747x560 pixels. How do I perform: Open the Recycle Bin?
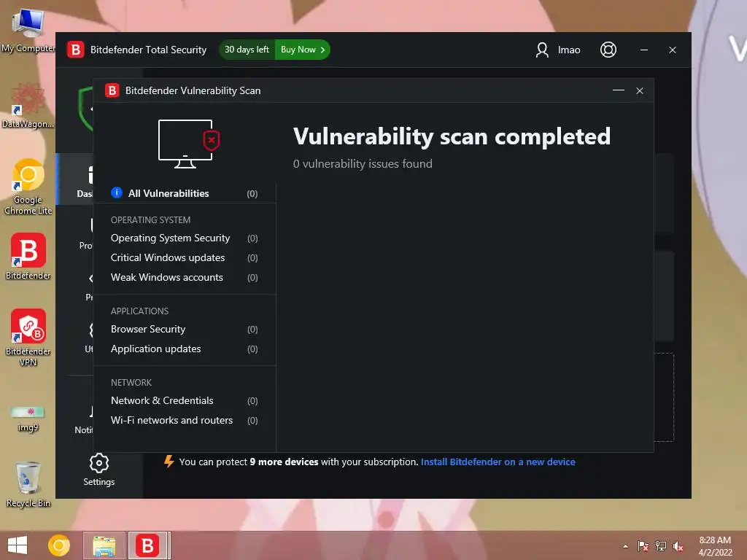28,484
